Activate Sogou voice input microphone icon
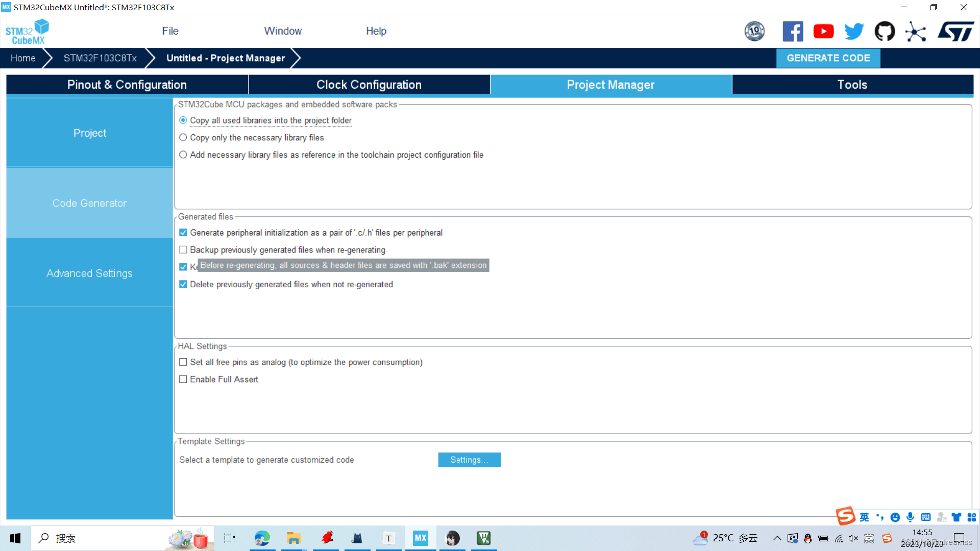Image resolution: width=980 pixels, height=551 pixels. 910,517
